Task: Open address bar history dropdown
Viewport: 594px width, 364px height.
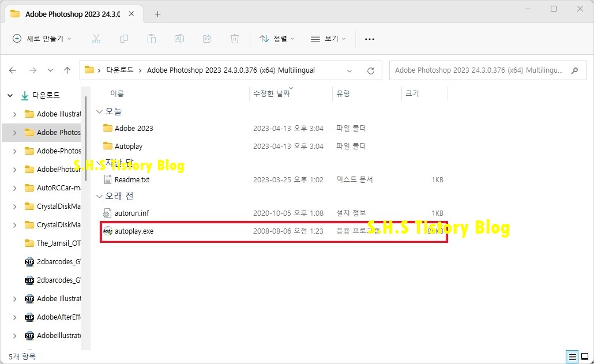Action: pyautogui.click(x=349, y=70)
